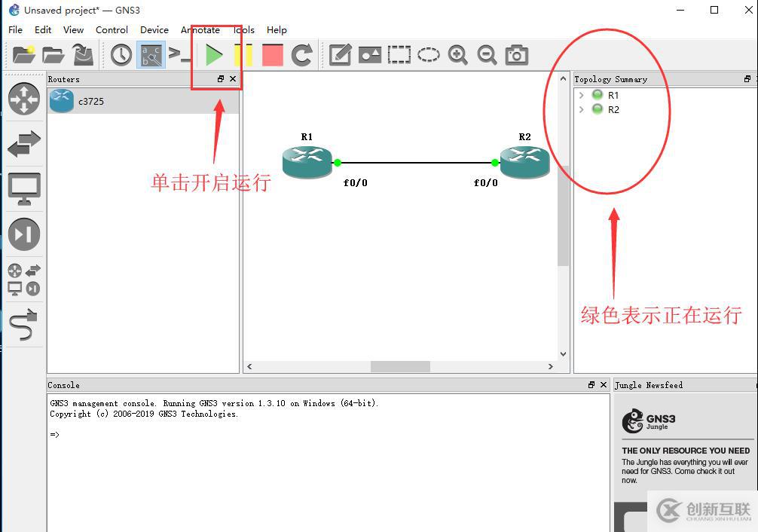Maximize the GNS3 window
This screenshot has height=532, width=758.
714,10
